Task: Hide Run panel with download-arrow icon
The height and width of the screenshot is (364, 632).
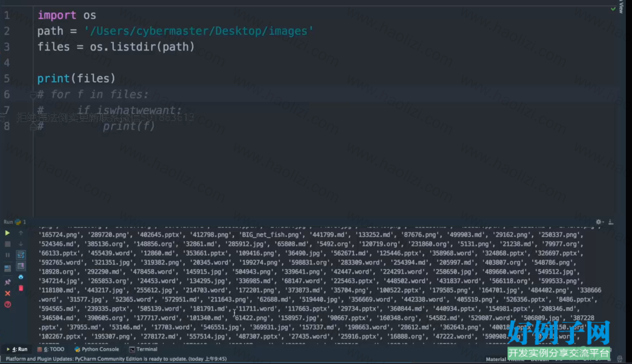Action: pos(611,222)
